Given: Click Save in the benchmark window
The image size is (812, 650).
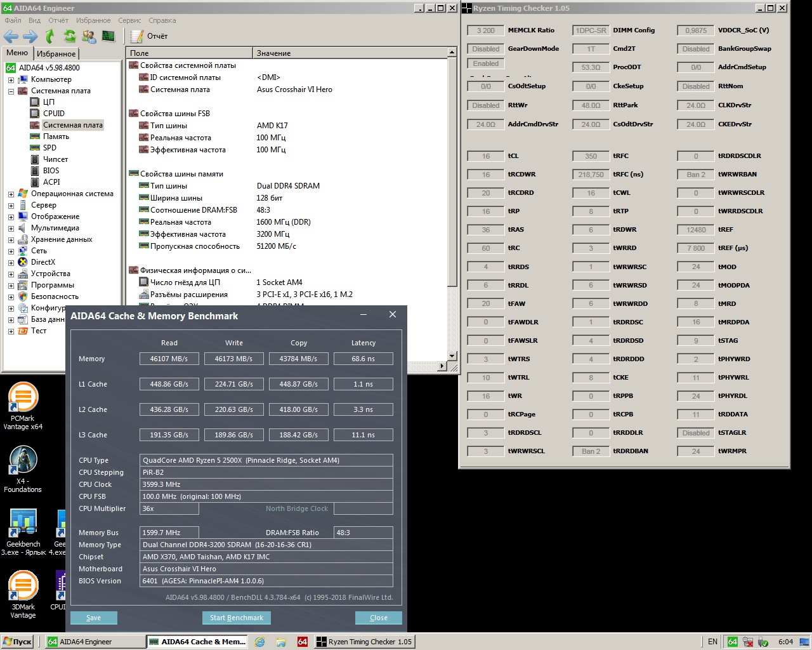Looking at the screenshot, I should [94, 618].
